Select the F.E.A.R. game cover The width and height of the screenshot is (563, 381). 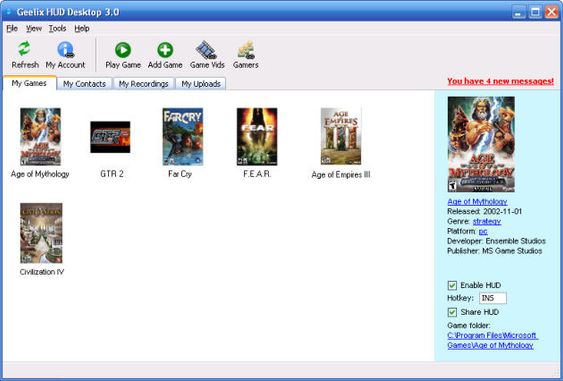257,136
